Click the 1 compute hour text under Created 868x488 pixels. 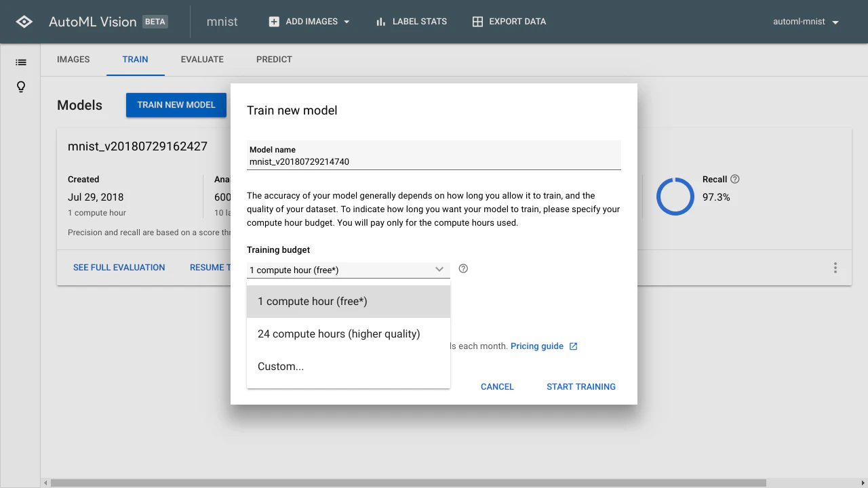coord(97,213)
